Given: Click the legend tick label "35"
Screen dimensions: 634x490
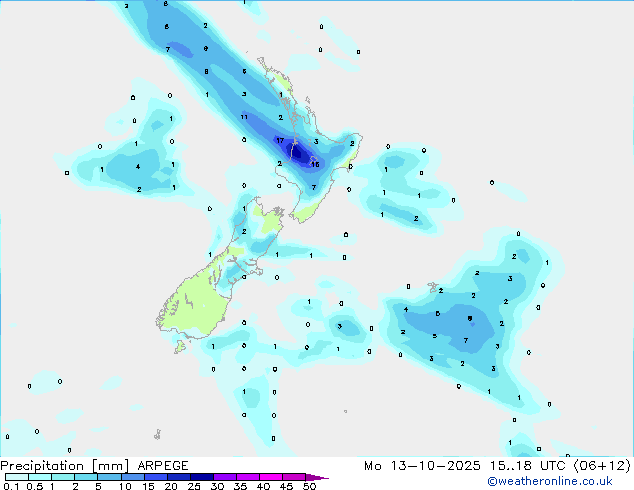Looking at the screenshot, I should point(240,486).
